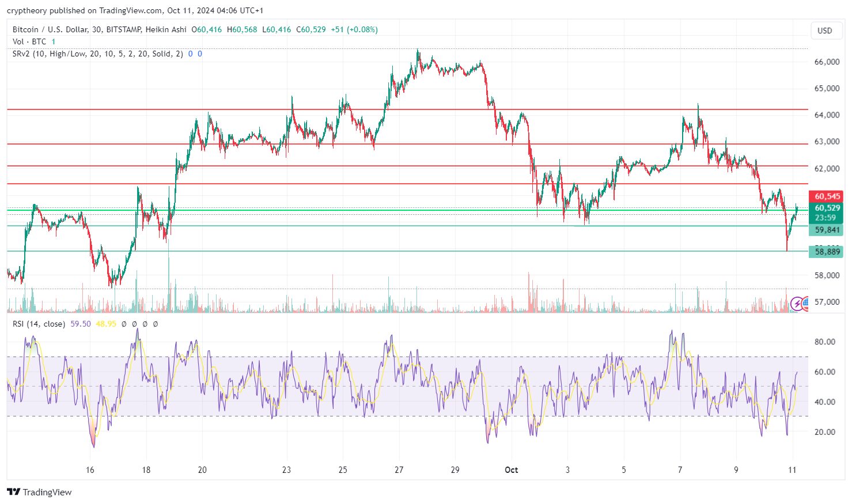Click the 62,000 price axis label

click(x=827, y=169)
